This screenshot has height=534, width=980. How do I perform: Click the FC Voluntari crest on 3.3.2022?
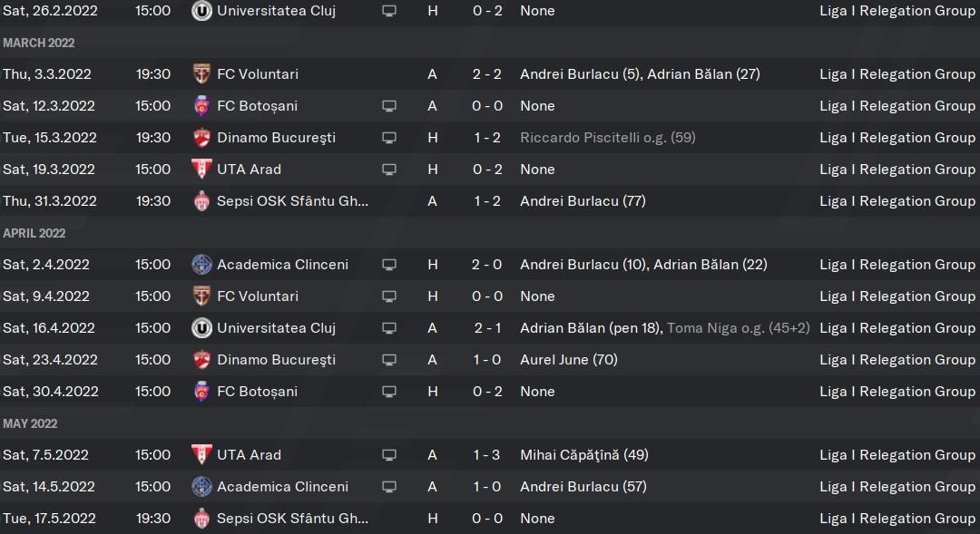201,74
